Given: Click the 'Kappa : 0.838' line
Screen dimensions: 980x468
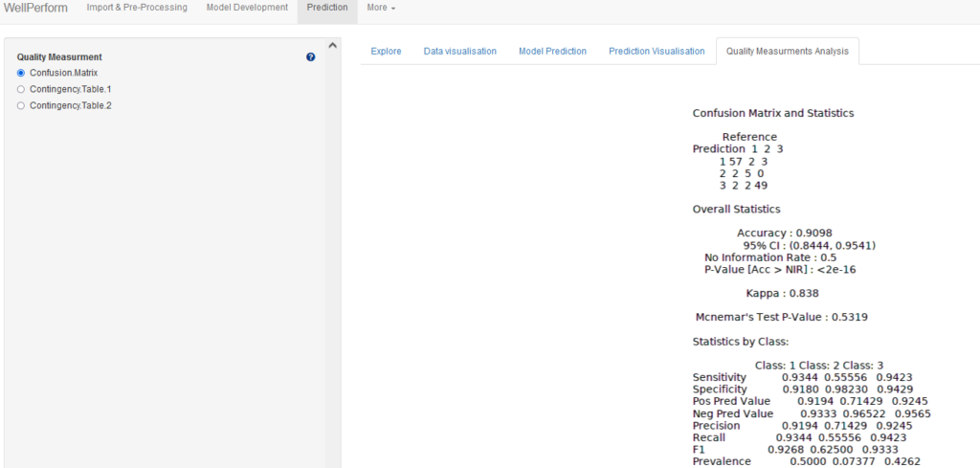Looking at the screenshot, I should tap(783, 293).
